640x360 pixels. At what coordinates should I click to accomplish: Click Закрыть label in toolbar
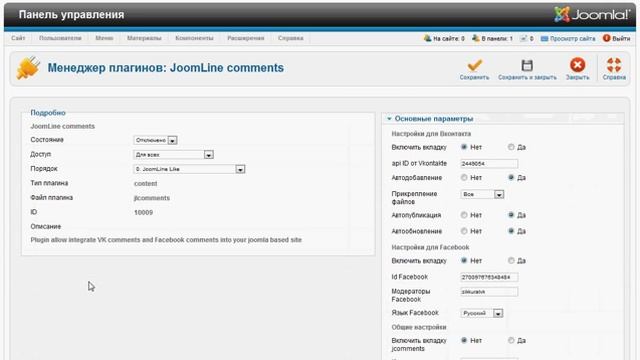[577, 77]
